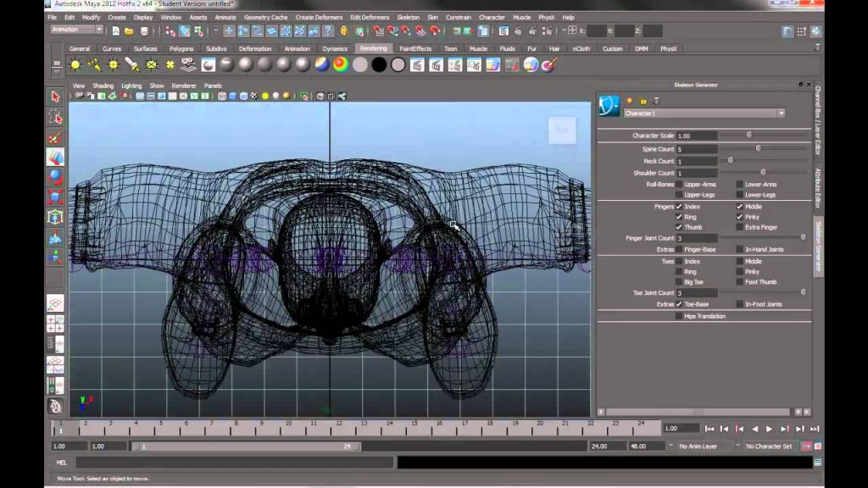
Task: Open the viewport Shading menu
Action: click(x=103, y=86)
